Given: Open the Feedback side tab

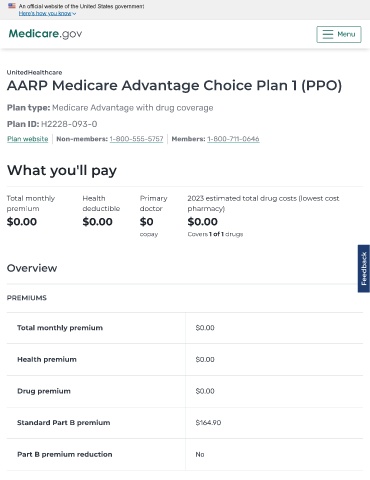Looking at the screenshot, I should (364, 269).
